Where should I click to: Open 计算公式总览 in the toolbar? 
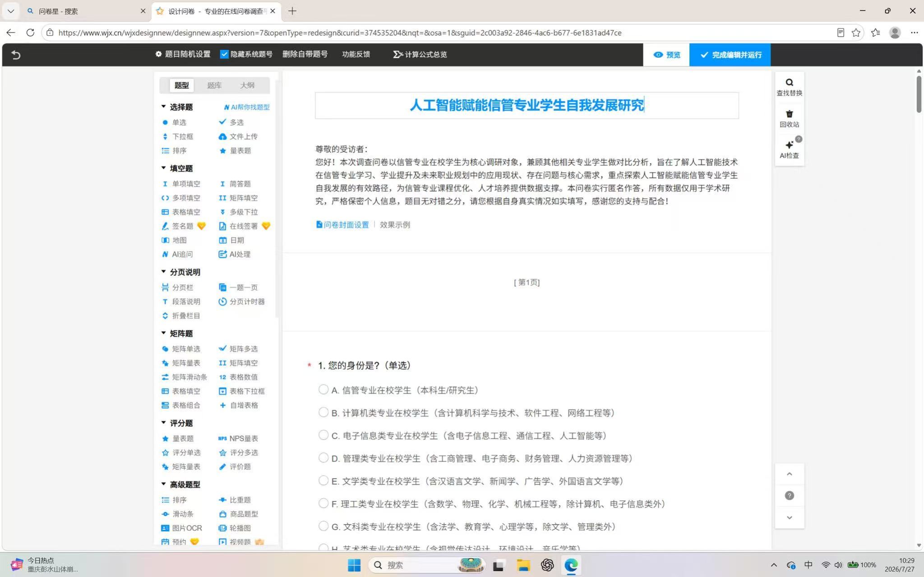click(420, 54)
